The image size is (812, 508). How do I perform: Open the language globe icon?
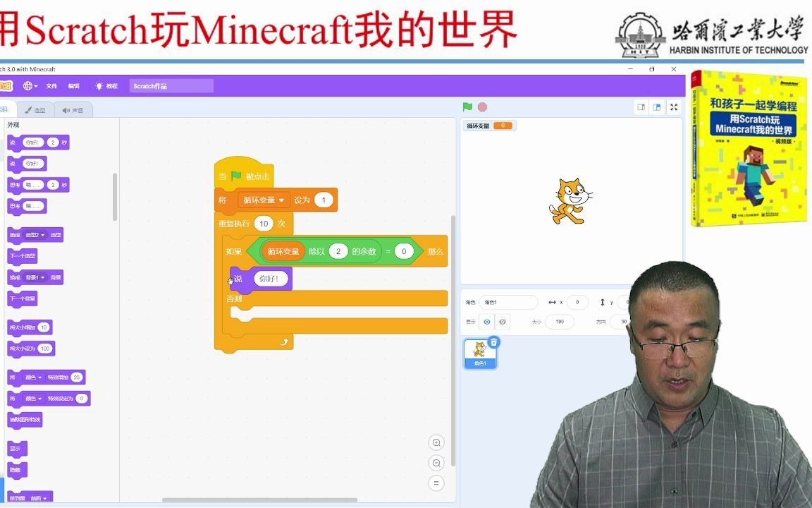click(27, 85)
